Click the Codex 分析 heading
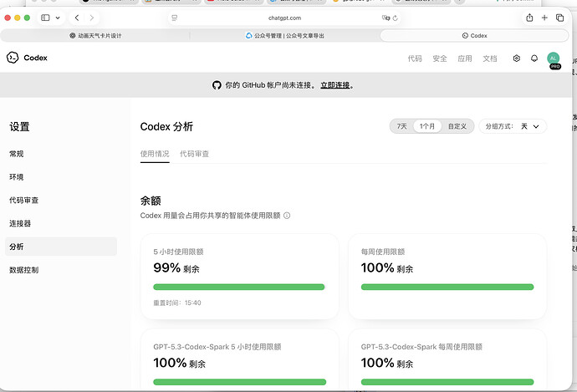577x392 pixels. pos(166,126)
